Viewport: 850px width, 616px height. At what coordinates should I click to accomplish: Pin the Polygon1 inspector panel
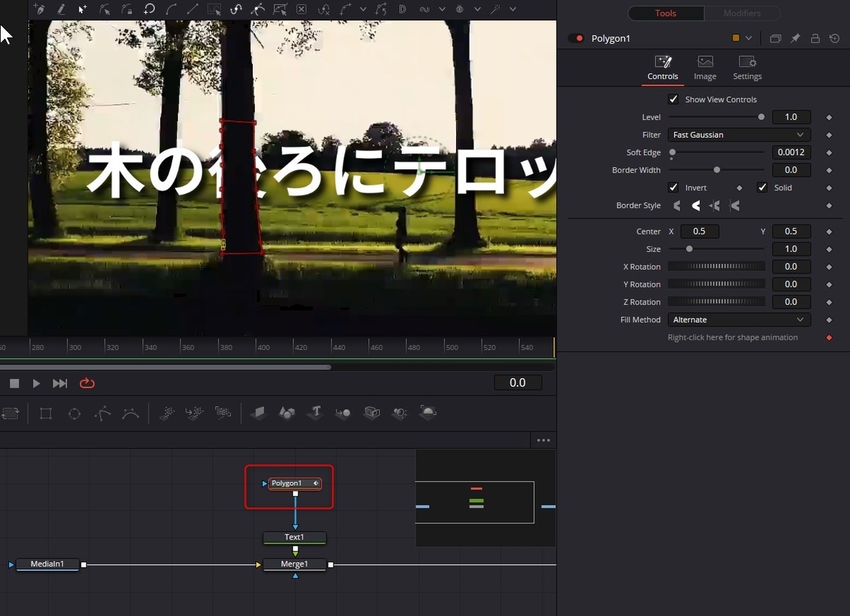click(795, 38)
